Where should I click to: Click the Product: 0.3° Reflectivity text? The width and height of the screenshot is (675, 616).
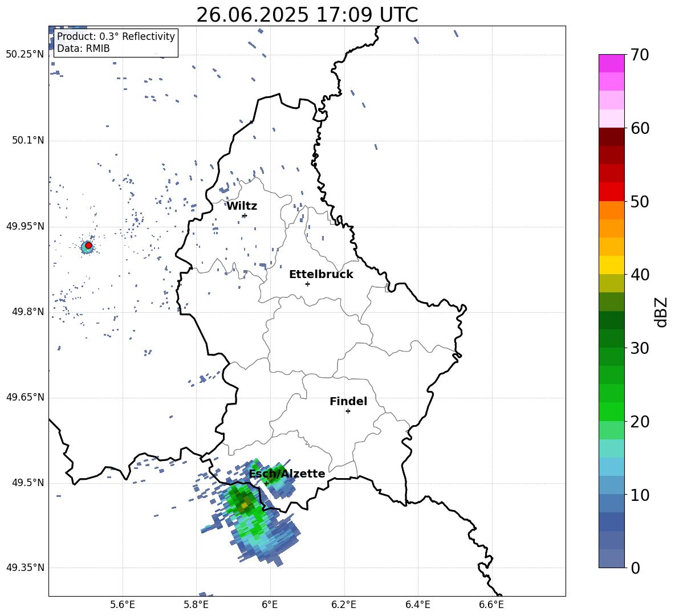116,36
